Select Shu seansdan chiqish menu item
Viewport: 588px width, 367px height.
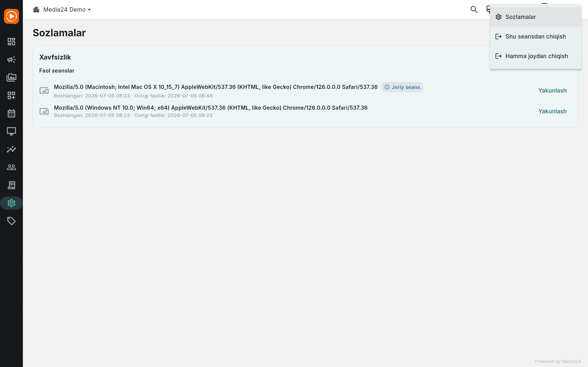[536, 36]
